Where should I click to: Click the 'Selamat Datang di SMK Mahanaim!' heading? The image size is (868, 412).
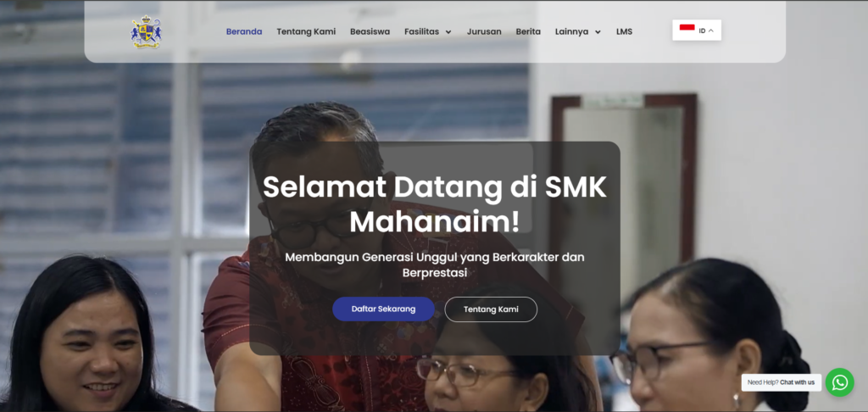tap(435, 204)
